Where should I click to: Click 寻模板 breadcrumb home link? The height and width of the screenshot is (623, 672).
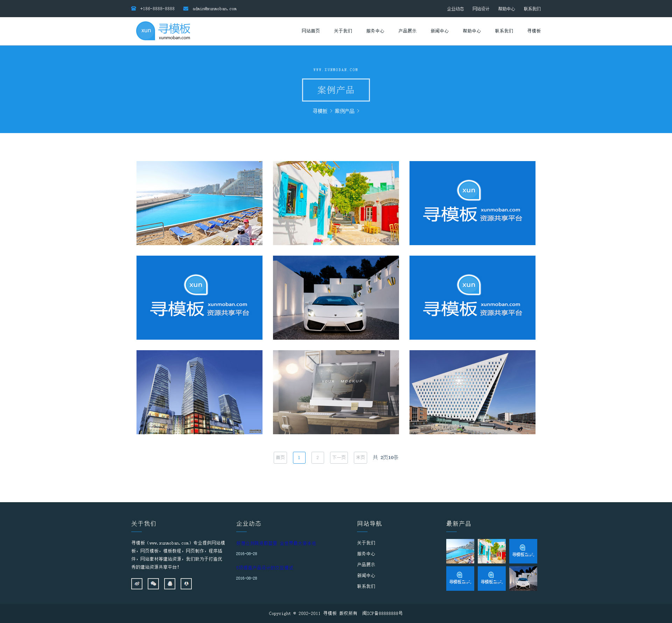coord(320,111)
